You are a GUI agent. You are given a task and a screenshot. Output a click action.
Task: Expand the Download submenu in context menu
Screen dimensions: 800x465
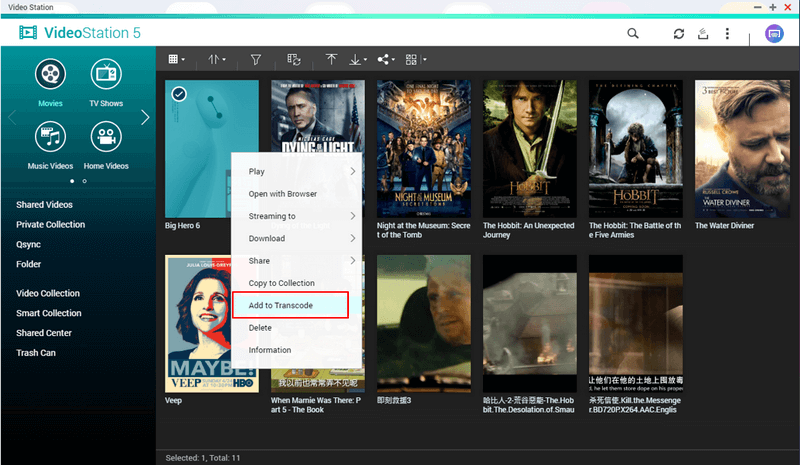(297, 238)
